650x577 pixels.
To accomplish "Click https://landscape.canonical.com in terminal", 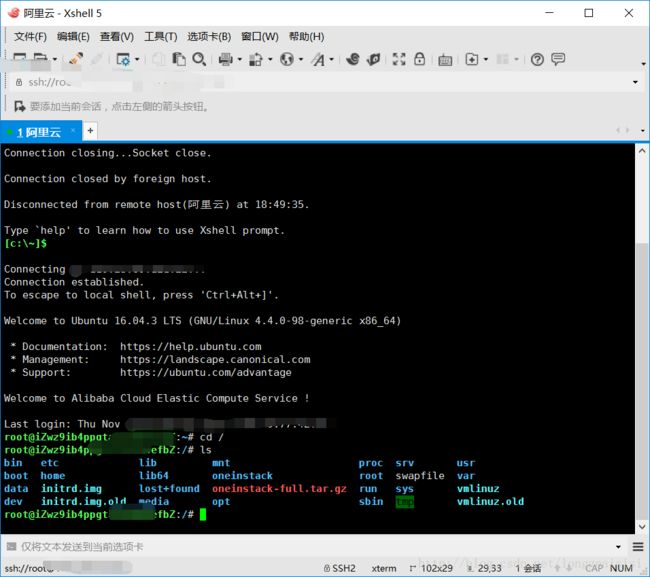I will [215, 359].
